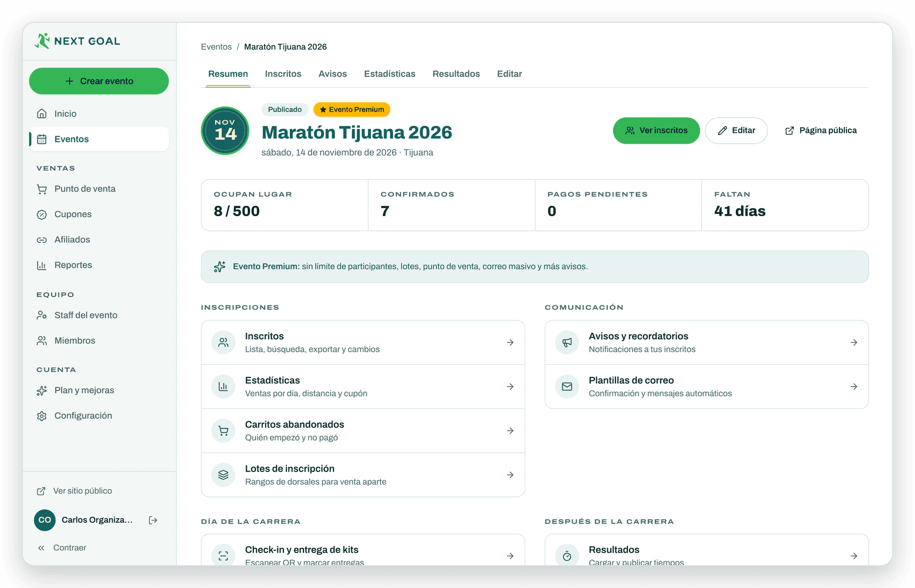This screenshot has width=915, height=588.
Task: Click the Check-in scan icon
Action: point(223,556)
